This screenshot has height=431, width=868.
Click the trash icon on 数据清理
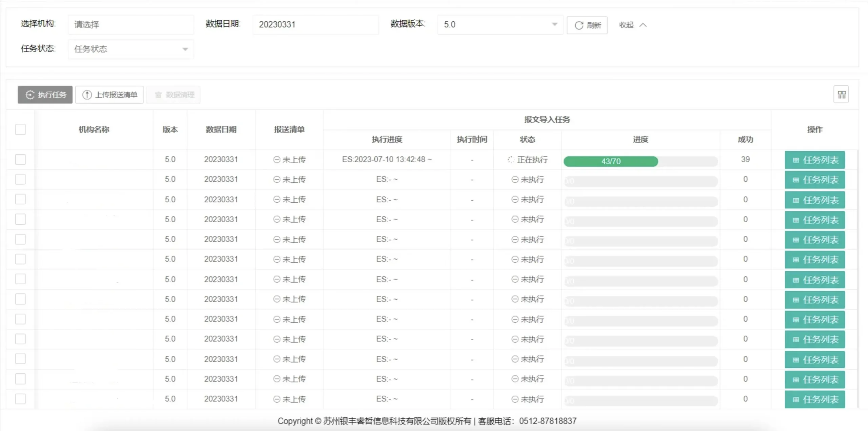pos(158,95)
